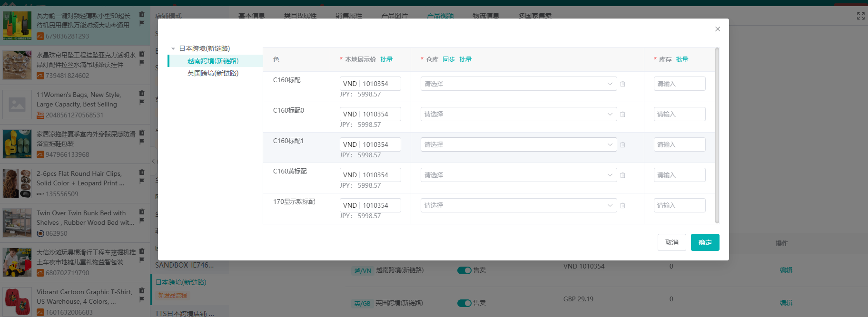Click the 同步 link in warehouse header
868x317 pixels.
click(448, 59)
